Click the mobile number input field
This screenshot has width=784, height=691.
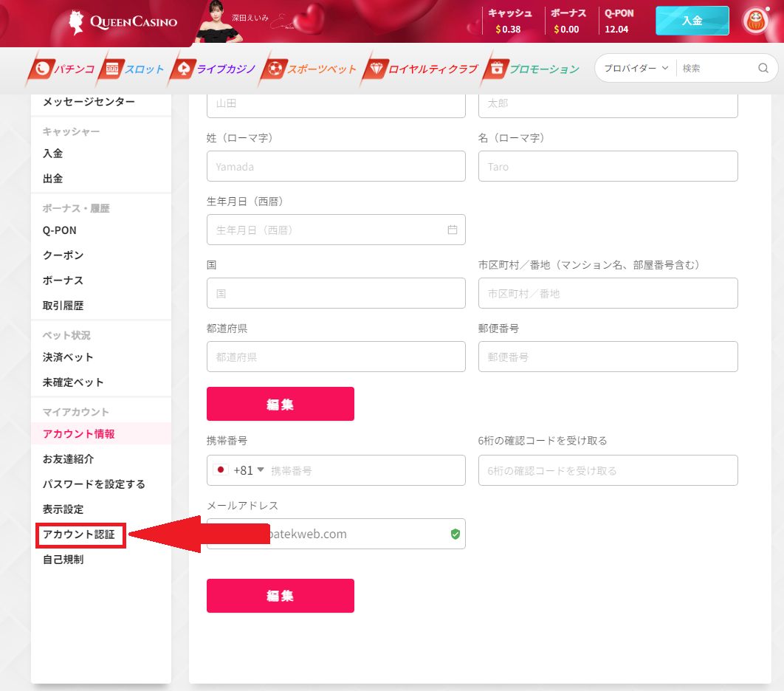pos(362,470)
